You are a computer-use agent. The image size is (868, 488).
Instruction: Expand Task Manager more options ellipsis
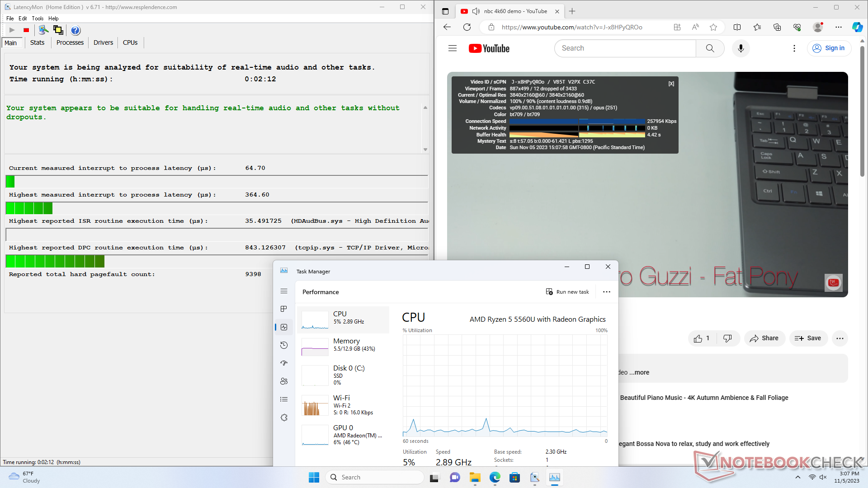(607, 292)
